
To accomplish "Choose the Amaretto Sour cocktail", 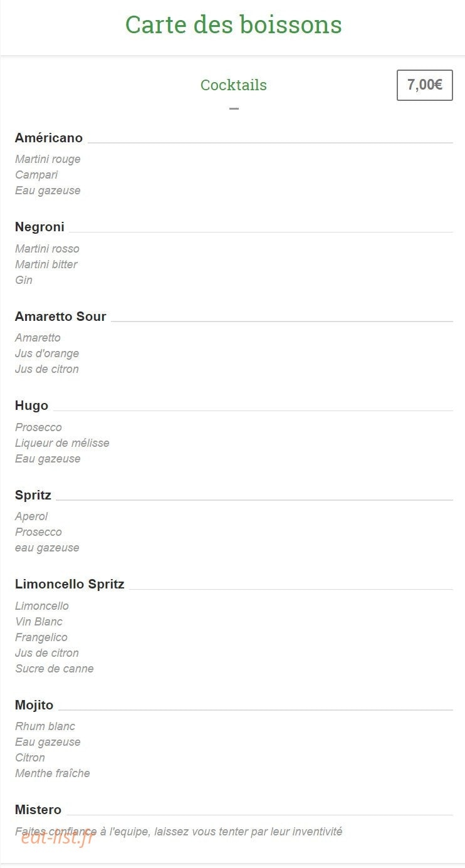I will [61, 316].
